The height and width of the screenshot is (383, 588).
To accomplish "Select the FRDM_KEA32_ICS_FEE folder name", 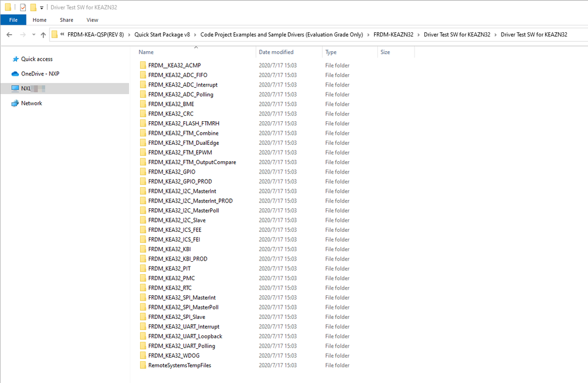I will pyautogui.click(x=175, y=229).
